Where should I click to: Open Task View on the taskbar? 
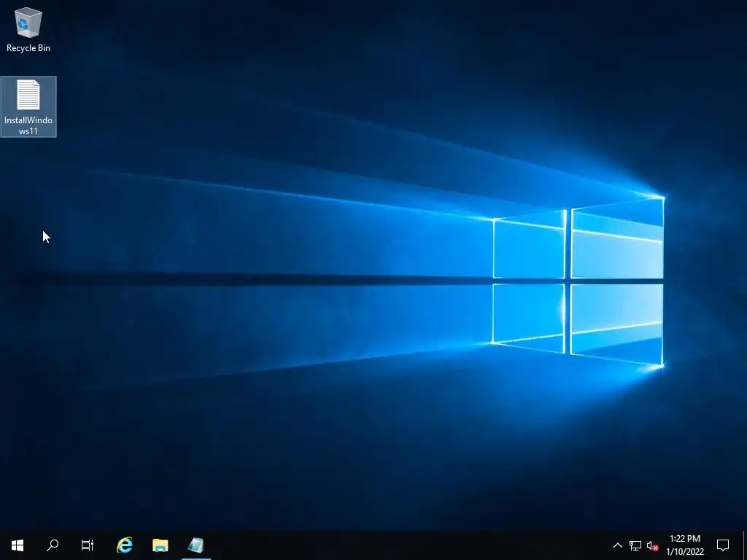coord(88,545)
